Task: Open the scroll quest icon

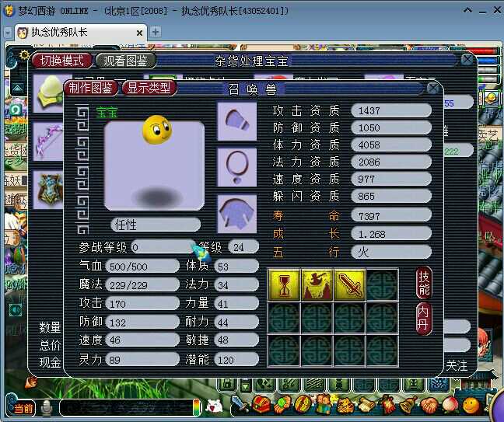Action: click(x=366, y=405)
